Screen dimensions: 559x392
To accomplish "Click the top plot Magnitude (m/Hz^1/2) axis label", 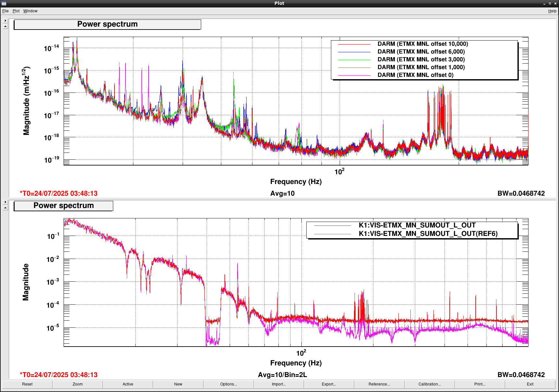I will click(26, 101).
